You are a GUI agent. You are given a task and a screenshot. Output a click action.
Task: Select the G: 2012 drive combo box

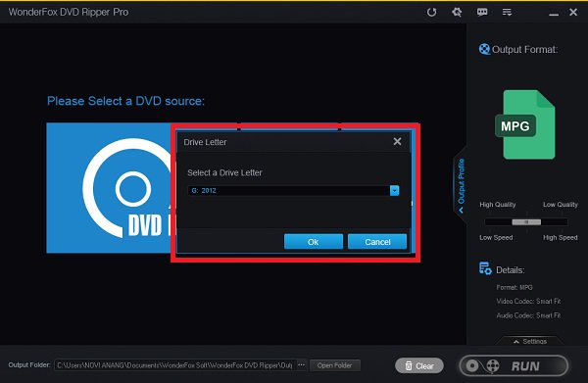tap(293, 190)
